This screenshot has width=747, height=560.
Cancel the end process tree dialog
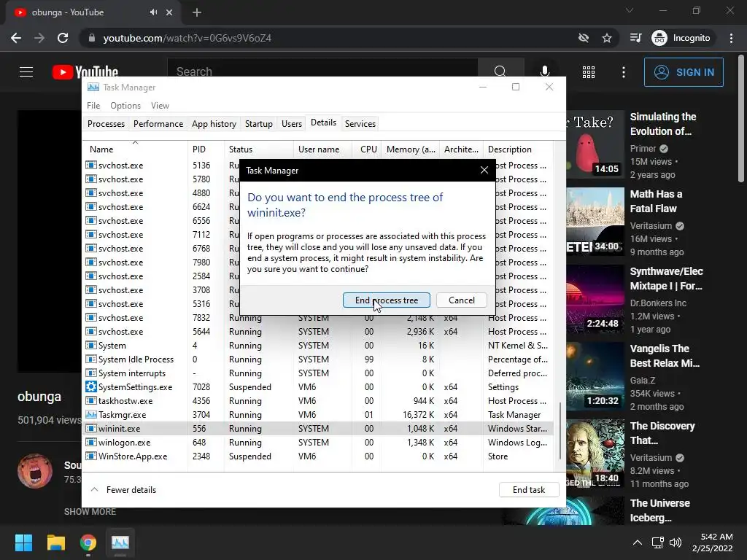[461, 300]
